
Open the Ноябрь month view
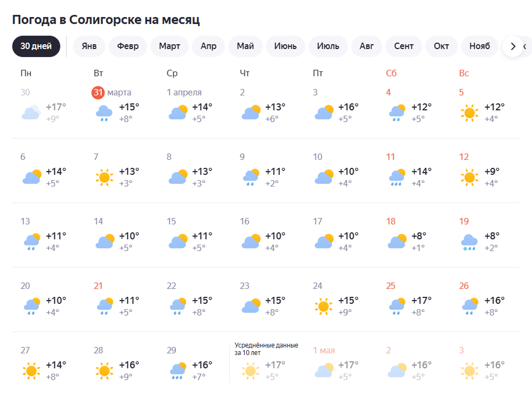point(480,46)
